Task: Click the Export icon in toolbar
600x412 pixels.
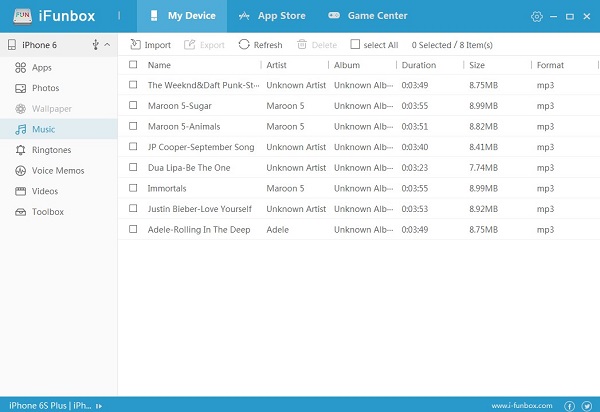Action: click(189, 45)
